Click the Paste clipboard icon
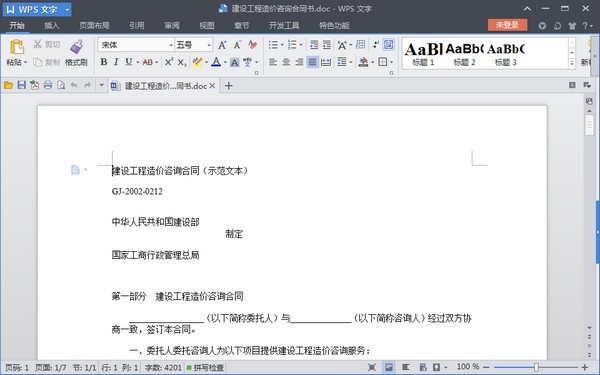600x375 pixels. tap(16, 47)
